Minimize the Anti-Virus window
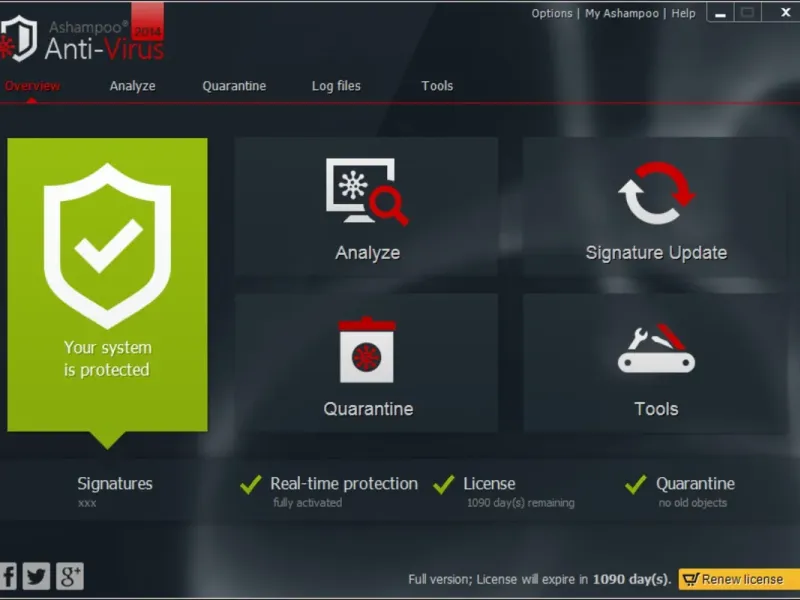 pos(720,13)
